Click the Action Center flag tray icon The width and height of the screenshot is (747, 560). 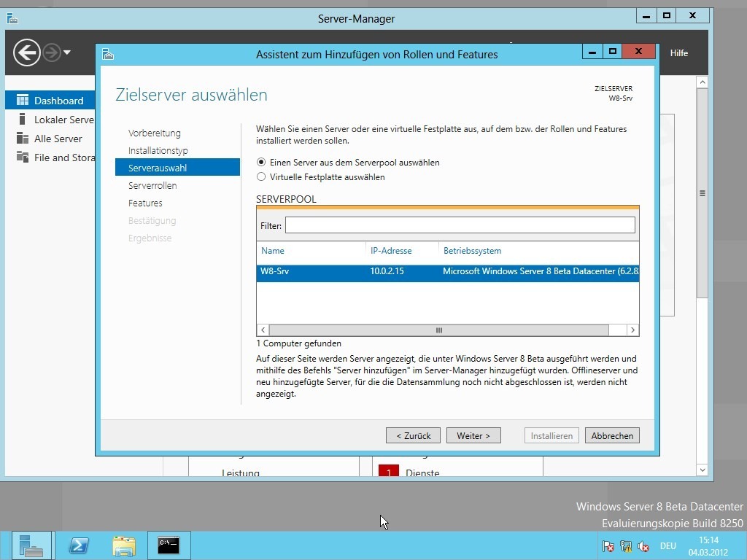(x=608, y=546)
